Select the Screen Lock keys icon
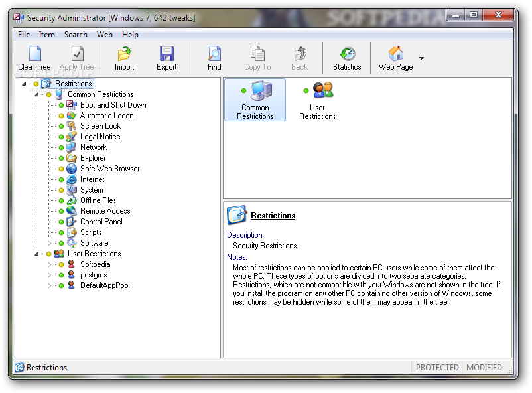 (x=72, y=126)
